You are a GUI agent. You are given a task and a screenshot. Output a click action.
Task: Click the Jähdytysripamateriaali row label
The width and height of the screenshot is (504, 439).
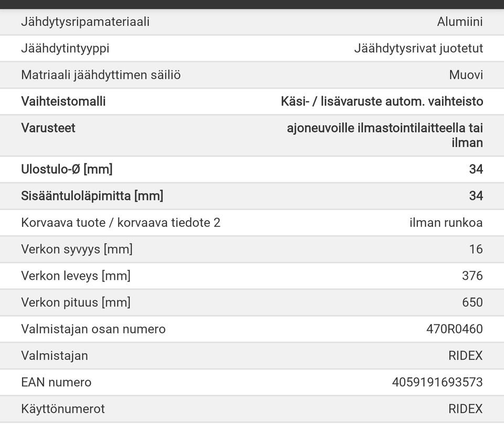pos(85,22)
